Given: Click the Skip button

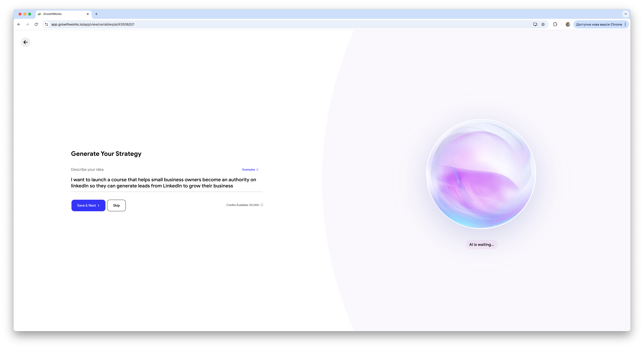Looking at the screenshot, I should [117, 205].
